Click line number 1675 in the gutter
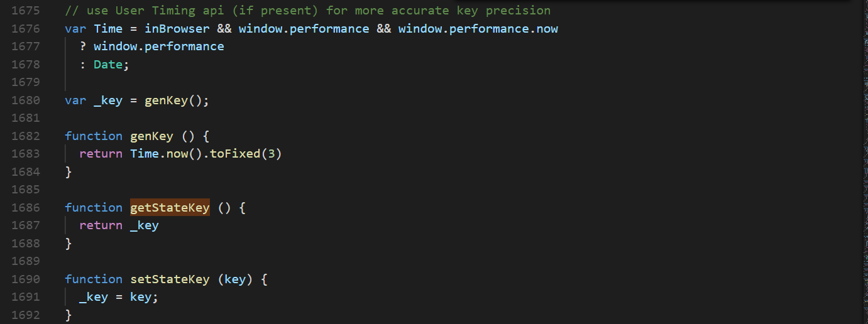 (25, 11)
